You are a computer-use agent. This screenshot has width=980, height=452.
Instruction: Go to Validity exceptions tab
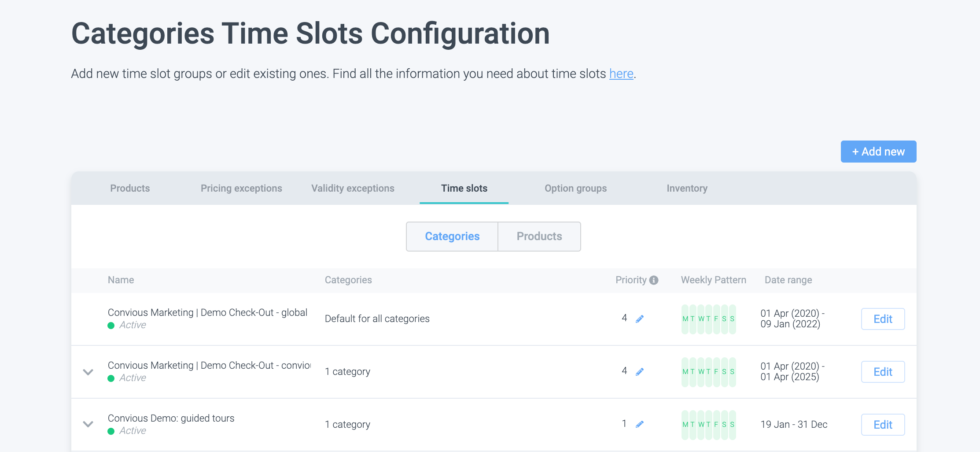[353, 189]
